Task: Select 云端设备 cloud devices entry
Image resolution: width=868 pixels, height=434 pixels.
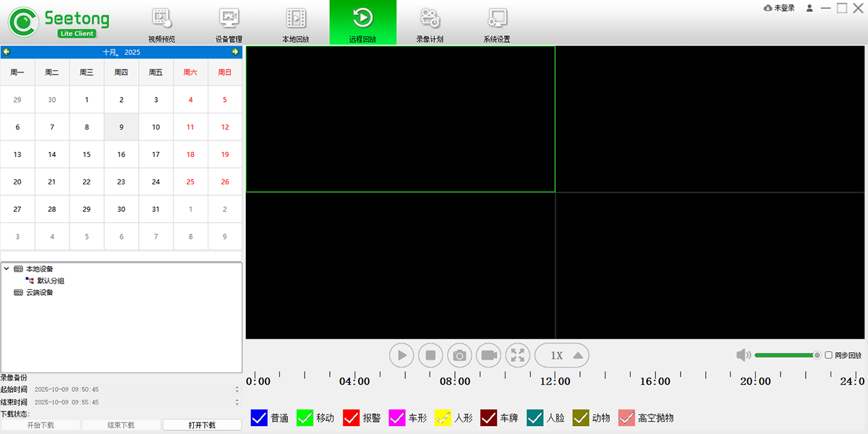Action: (39, 292)
